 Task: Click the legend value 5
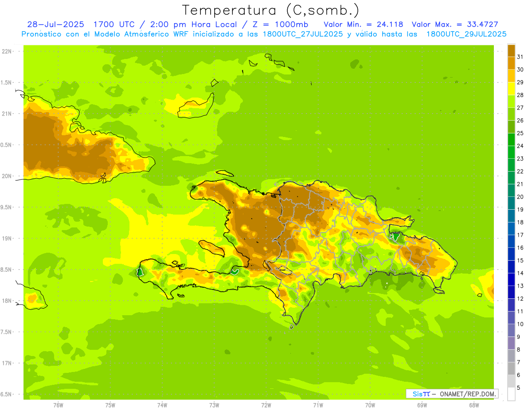point(519,388)
